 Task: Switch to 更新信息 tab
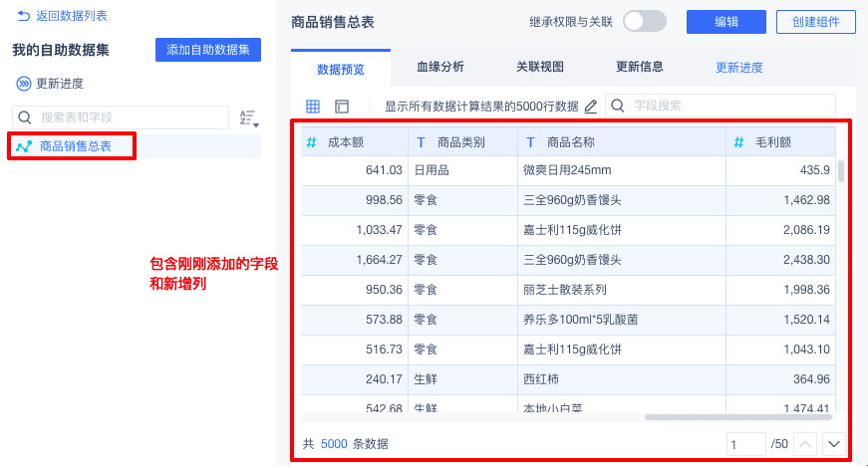click(640, 67)
